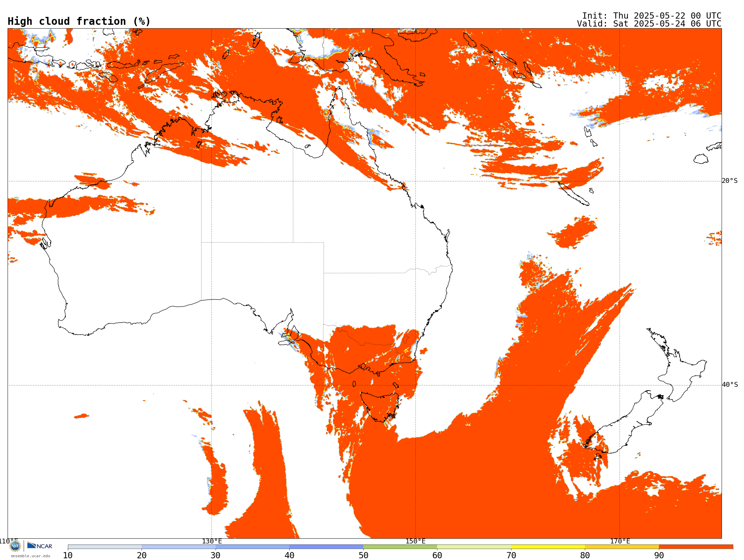Click the 90+ orange-red colorbar segment
The width and height of the screenshot is (744, 560).
coord(696,547)
